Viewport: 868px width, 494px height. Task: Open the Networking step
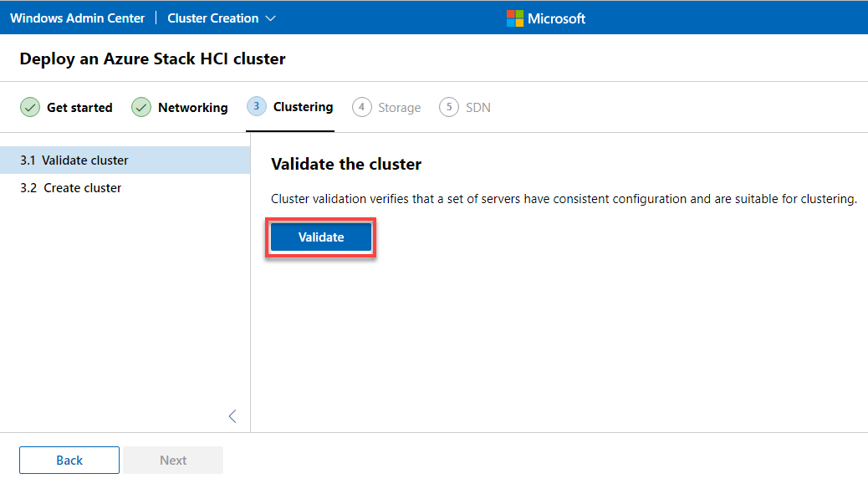[179, 107]
